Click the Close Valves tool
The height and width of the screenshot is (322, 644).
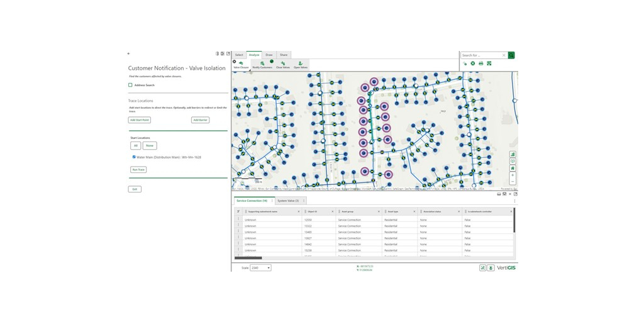pyautogui.click(x=283, y=65)
